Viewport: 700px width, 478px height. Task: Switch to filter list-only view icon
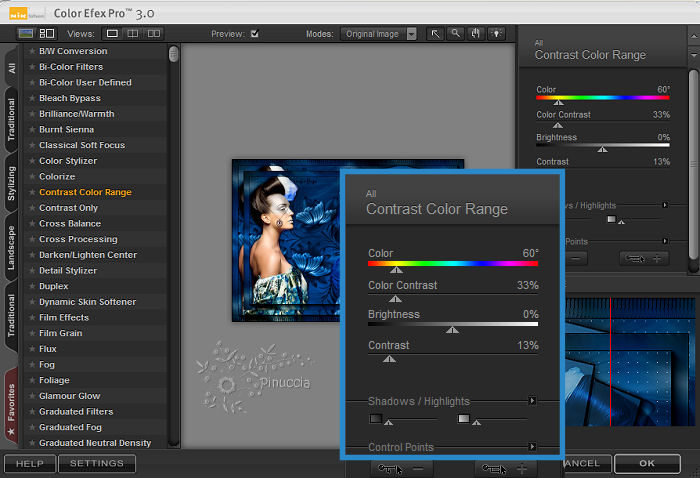point(25,33)
